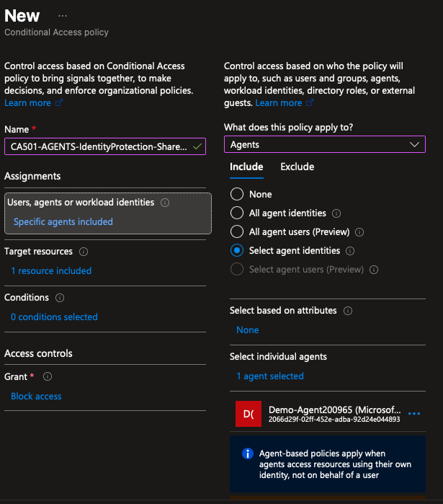
Task: Show info for All agent users (Preview)
Action: [x=359, y=232]
